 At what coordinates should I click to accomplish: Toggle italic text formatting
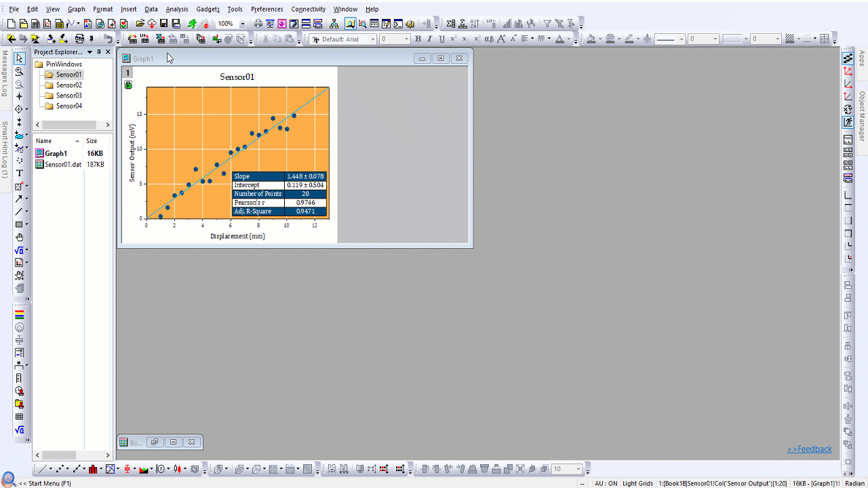(x=429, y=39)
